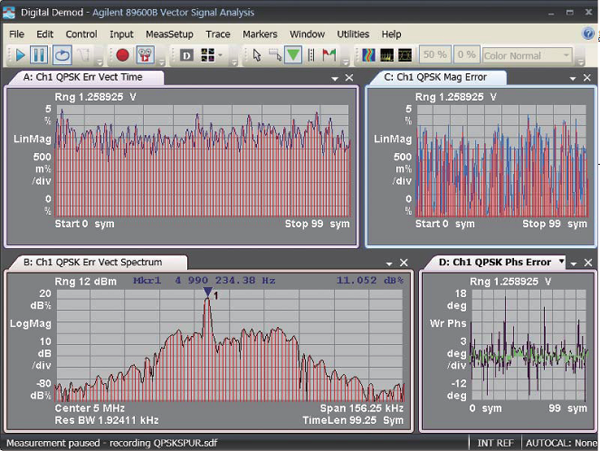Toggle the Pause measurement button
Viewport: 600px width, 451px height.
coord(39,55)
